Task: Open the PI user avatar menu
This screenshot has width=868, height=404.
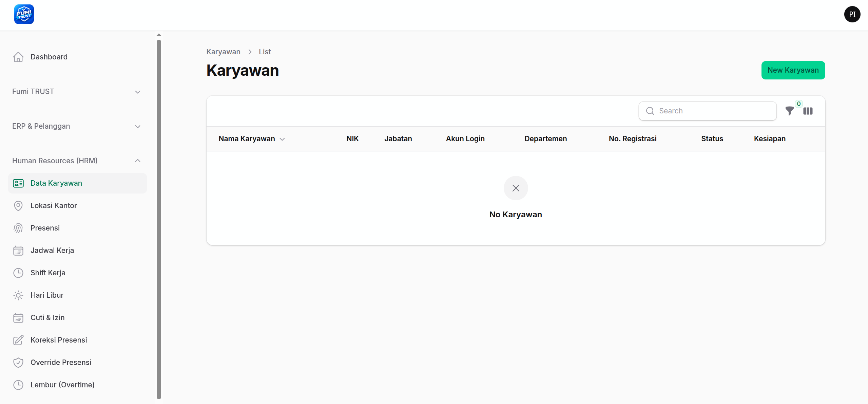Action: pos(852,14)
